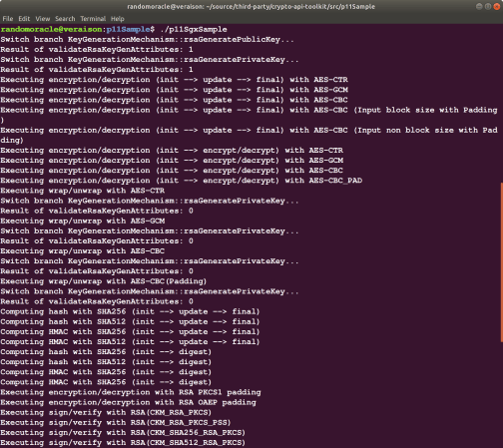Click 'Computing hash with SHA256 (init --> update' line
Screen dimensions: 503x448
coord(130,311)
